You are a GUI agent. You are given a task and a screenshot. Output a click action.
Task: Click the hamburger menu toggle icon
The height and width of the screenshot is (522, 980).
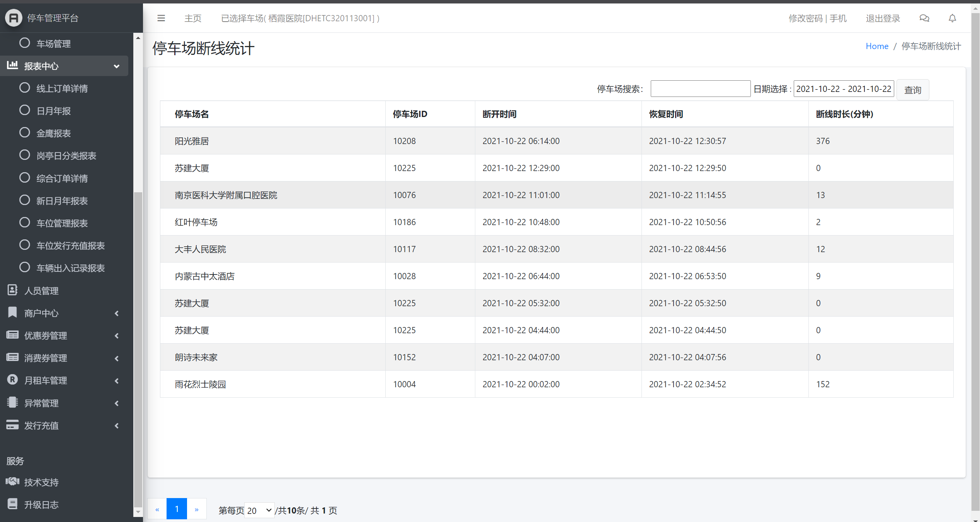click(x=161, y=18)
